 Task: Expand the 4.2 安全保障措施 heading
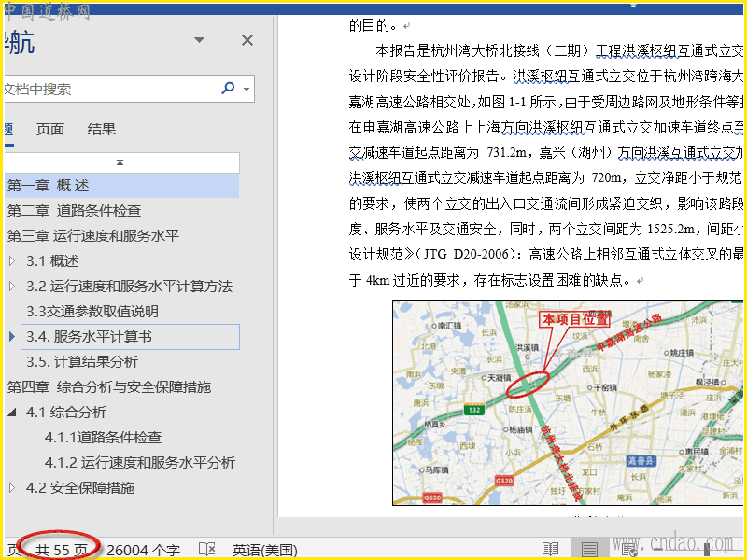coord(12,487)
